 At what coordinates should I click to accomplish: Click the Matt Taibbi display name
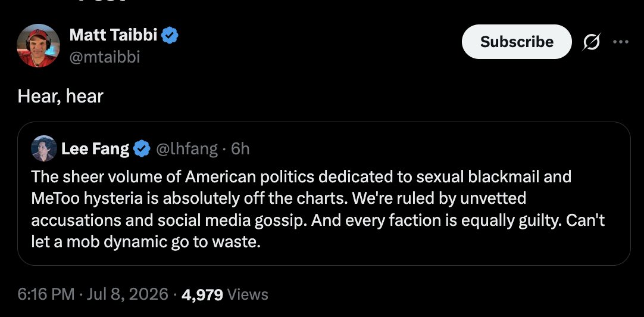pos(113,35)
